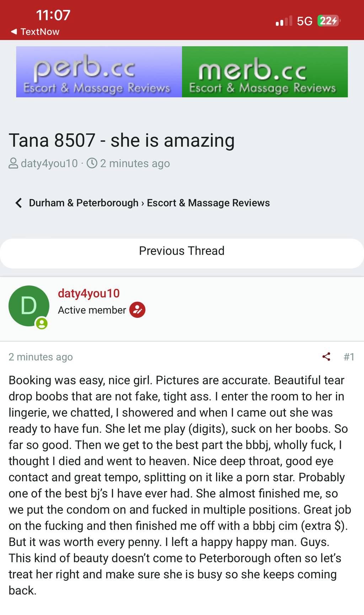Tap the breadcrumb back chevron
364x615 pixels.
(x=18, y=203)
